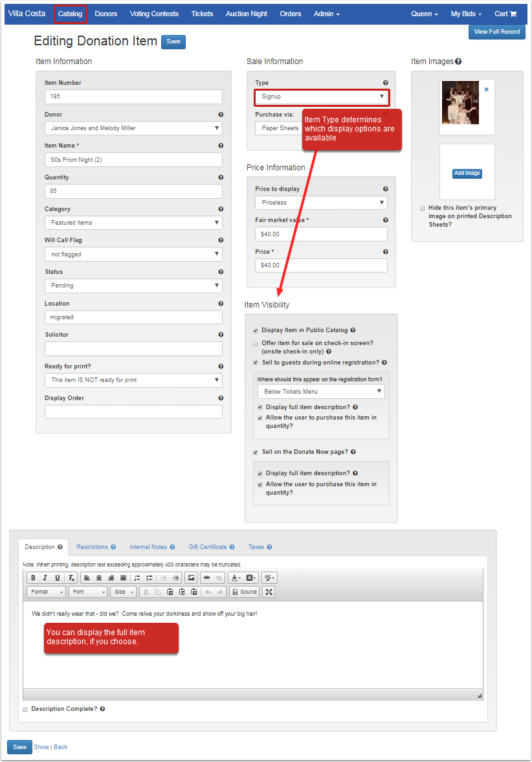
Task: Open Donors in the navigation bar
Action: point(106,14)
